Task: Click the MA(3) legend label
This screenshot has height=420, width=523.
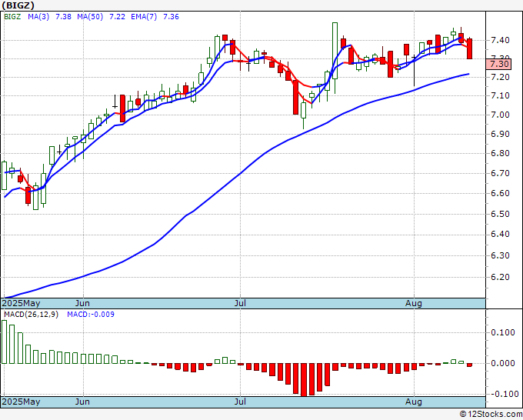Action: click(38, 17)
